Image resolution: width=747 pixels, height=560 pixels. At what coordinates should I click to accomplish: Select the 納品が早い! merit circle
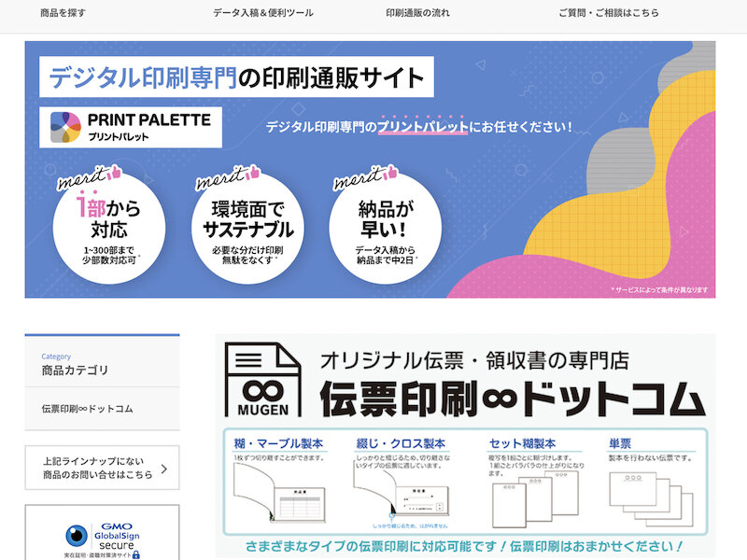[x=386, y=228]
